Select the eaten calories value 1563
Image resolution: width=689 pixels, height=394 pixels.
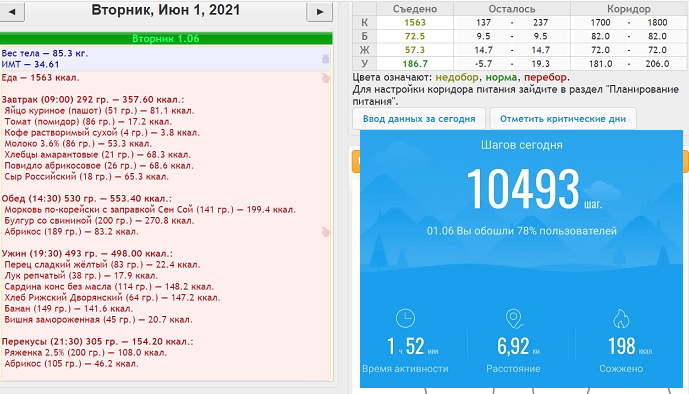pyautogui.click(x=415, y=22)
